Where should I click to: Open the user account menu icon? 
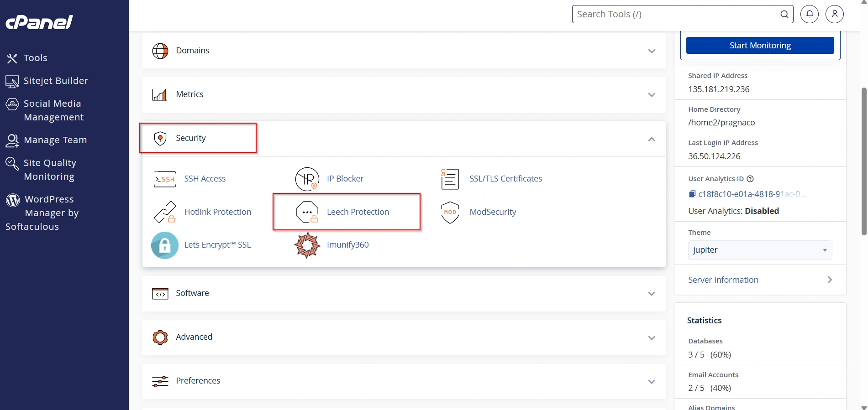pyautogui.click(x=835, y=14)
